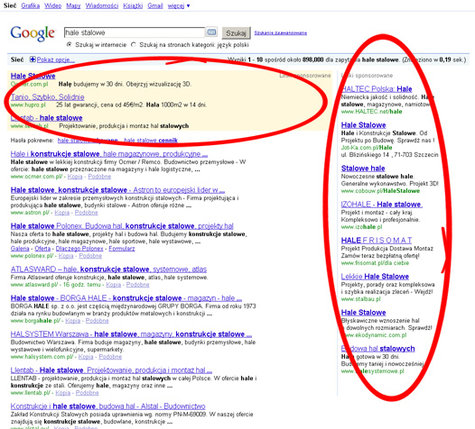Click the 'Kopia' link under astron.pl result
The height and width of the screenshot is (429, 475).
pyautogui.click(x=62, y=213)
